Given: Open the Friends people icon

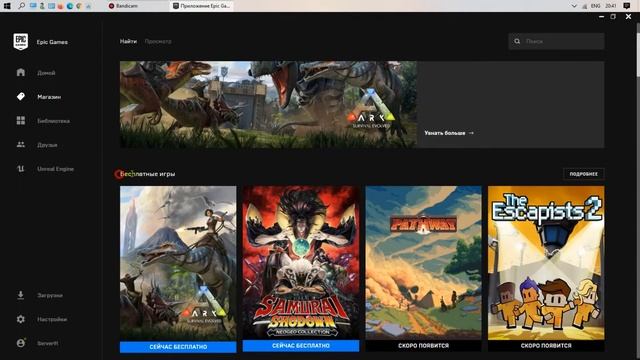Looking at the screenshot, I should (x=21, y=144).
